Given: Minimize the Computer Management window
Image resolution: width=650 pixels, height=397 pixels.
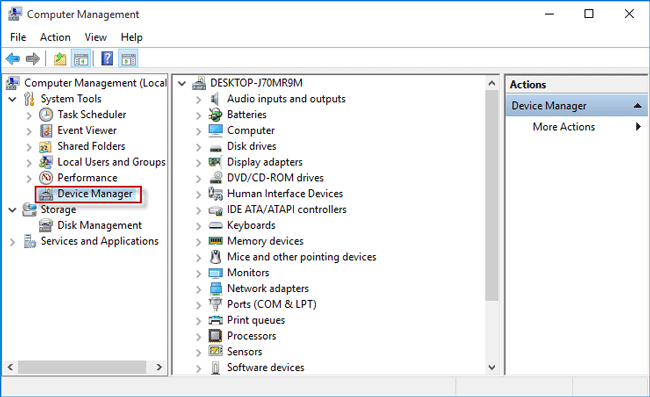Looking at the screenshot, I should coord(549,14).
